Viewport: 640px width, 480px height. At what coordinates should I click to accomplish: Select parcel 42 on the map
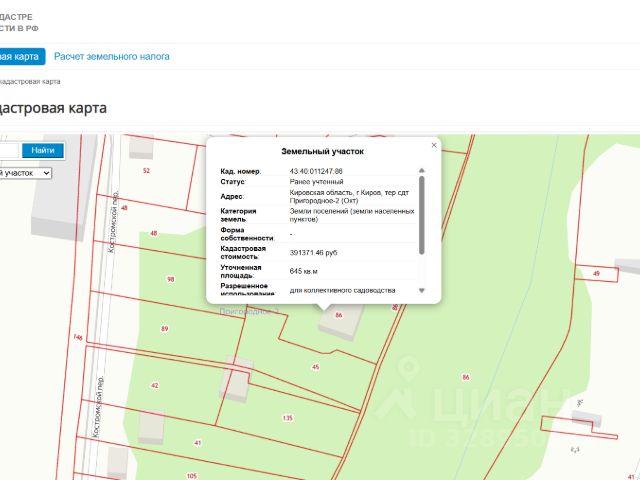[155, 385]
